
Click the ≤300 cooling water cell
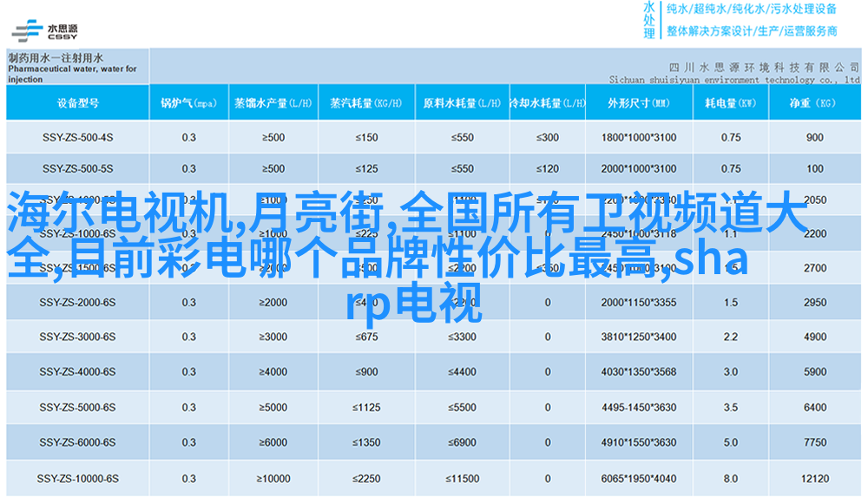pos(548,137)
